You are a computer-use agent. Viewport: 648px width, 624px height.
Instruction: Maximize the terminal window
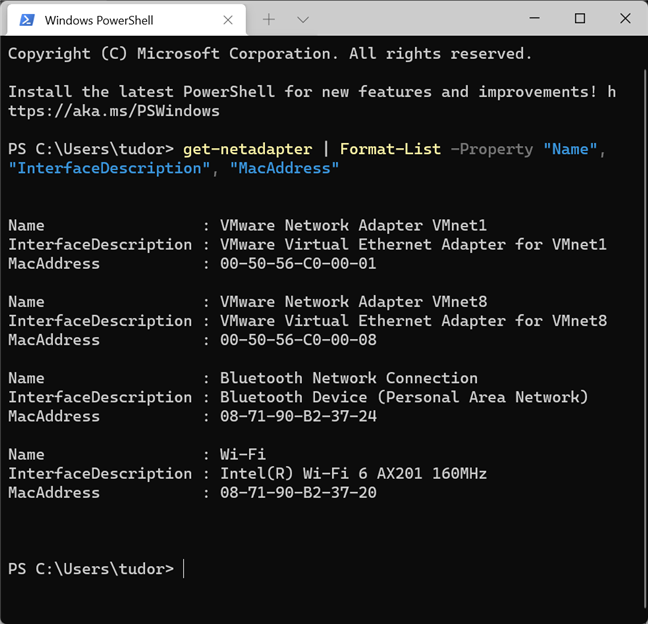tap(580, 18)
